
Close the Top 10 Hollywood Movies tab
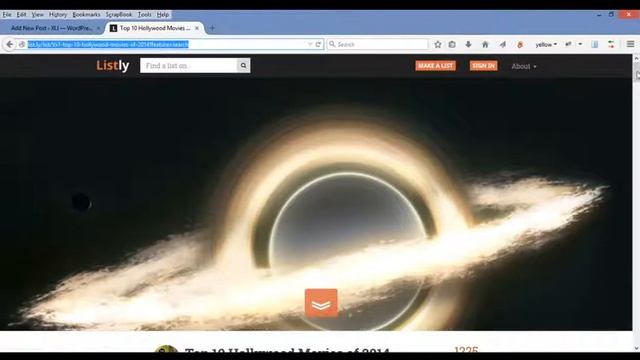pyautogui.click(x=197, y=28)
